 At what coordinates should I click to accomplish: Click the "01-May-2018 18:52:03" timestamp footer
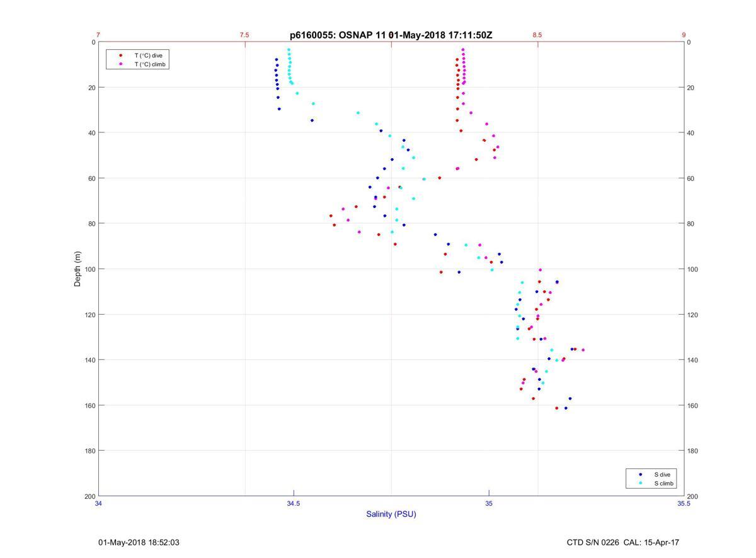(139, 542)
